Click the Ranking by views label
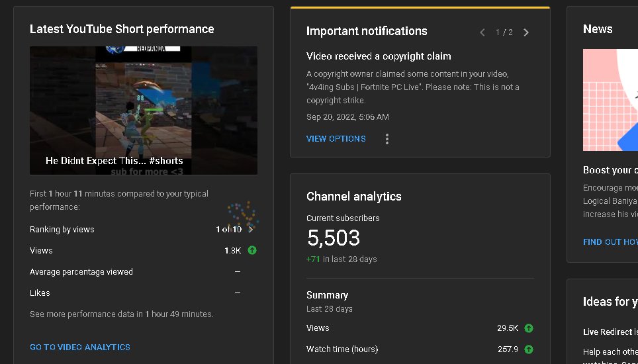638x364 pixels. tap(62, 230)
